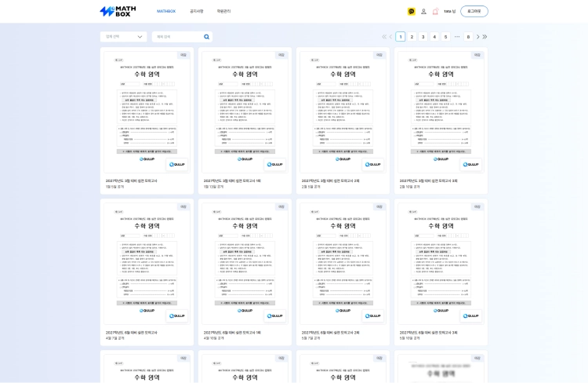Click corner status badge on 6월 대비 1회 card
The width and height of the screenshot is (588, 383).
(281, 206)
